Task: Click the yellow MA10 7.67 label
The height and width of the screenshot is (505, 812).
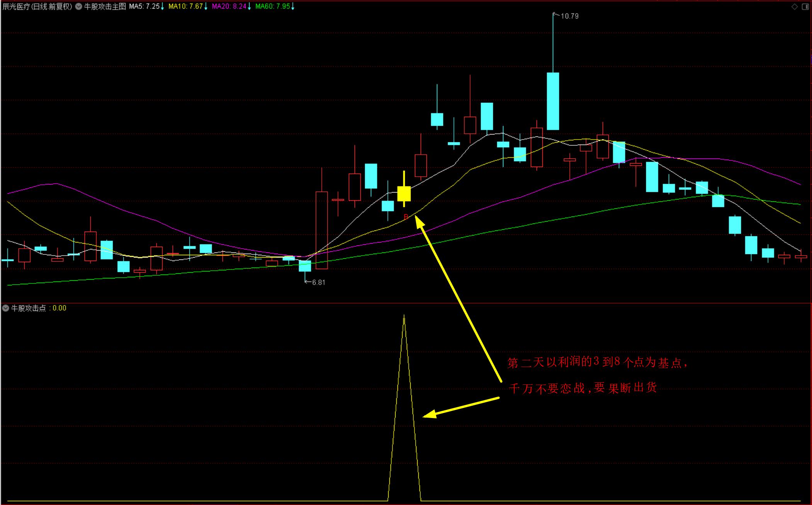Action: (x=185, y=7)
